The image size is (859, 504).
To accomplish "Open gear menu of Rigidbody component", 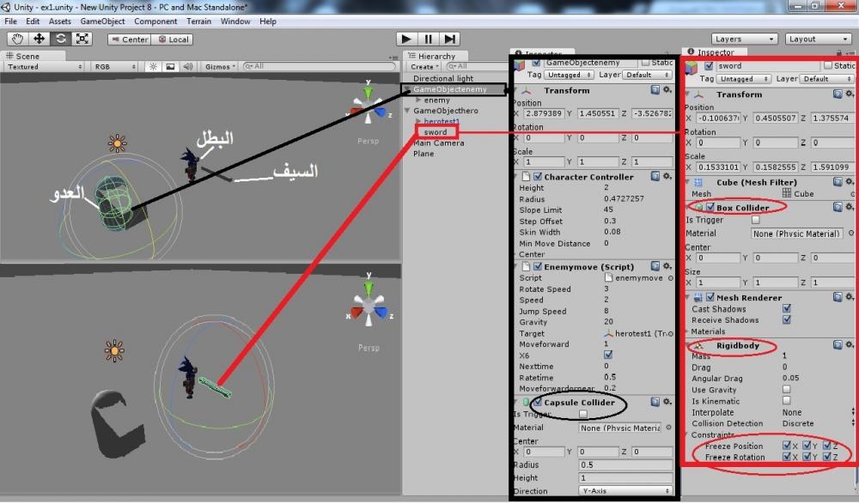I will (850, 344).
